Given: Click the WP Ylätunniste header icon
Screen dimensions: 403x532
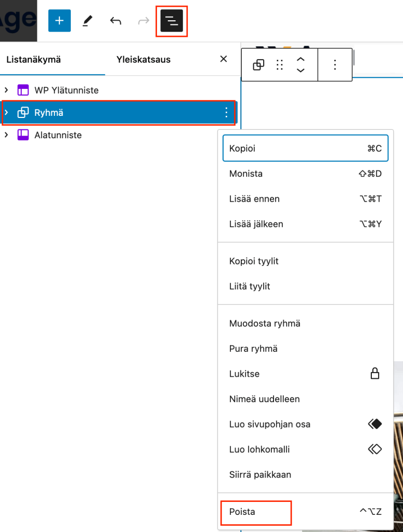Looking at the screenshot, I should click(x=23, y=90).
